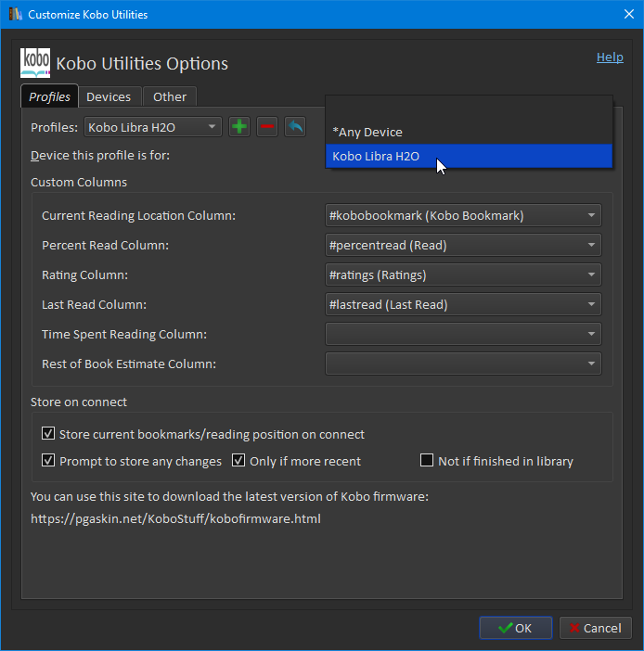Click the Store on connect group label

(79, 402)
